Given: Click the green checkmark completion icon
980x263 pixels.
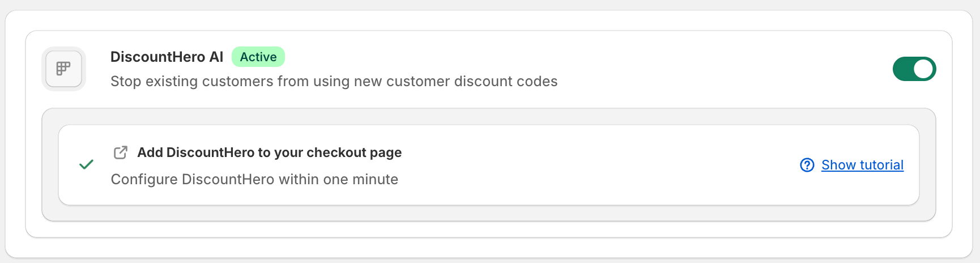Looking at the screenshot, I should click(86, 165).
